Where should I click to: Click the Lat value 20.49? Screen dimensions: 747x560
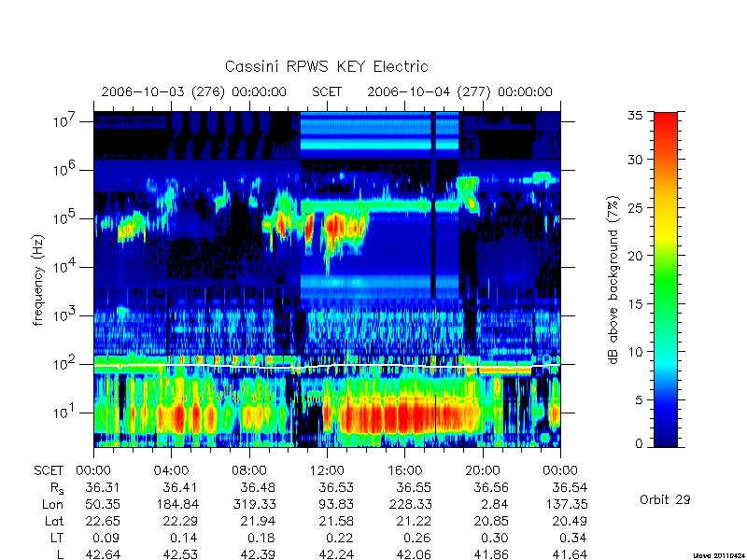570,521
